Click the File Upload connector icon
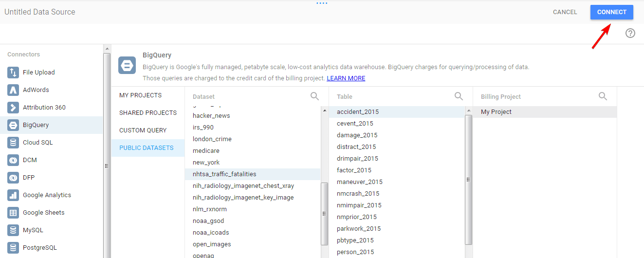This screenshot has height=258, width=644. pos(13,73)
